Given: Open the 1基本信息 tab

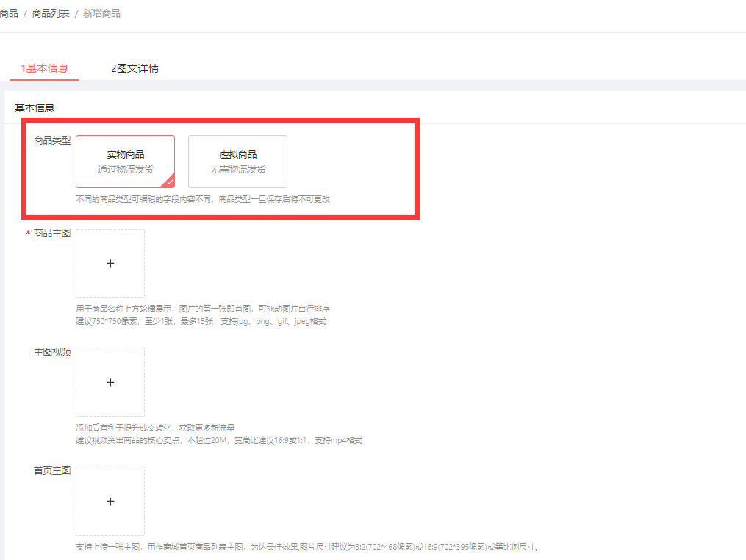Looking at the screenshot, I should tap(44, 68).
